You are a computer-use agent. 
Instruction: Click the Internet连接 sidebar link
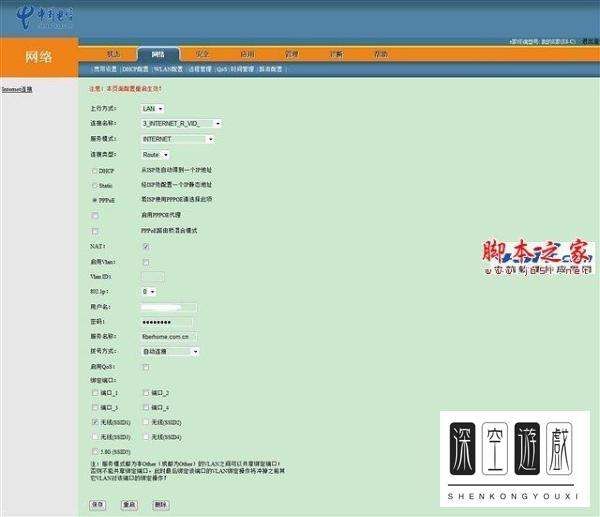click(x=17, y=89)
